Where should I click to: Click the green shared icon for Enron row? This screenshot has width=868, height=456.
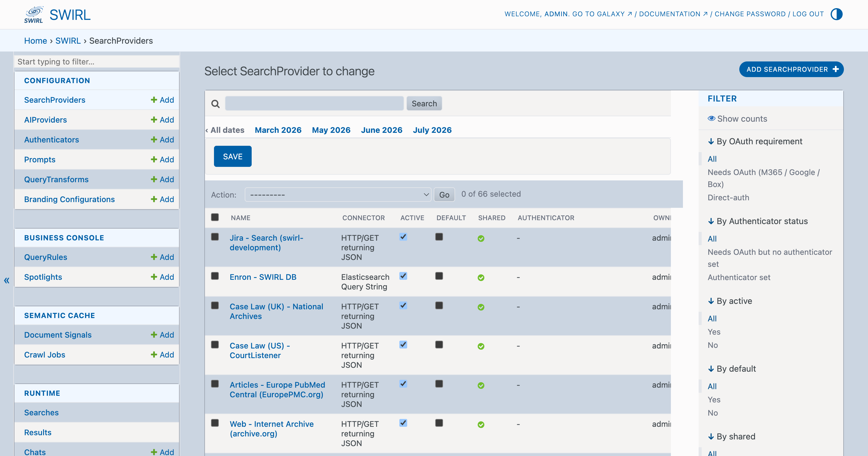coord(481,277)
